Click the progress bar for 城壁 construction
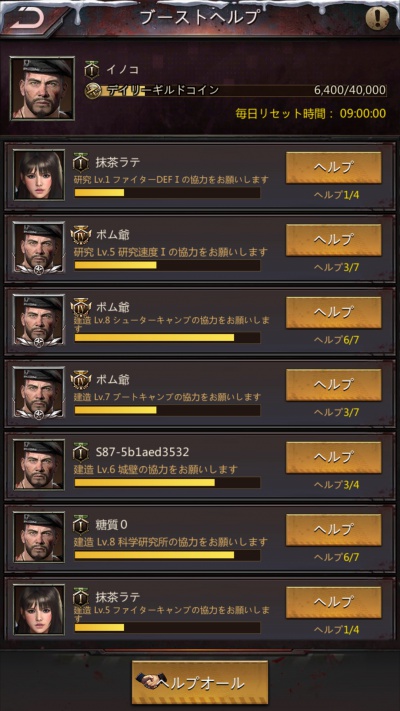Viewport: 400px width, 711px height. pos(167,482)
